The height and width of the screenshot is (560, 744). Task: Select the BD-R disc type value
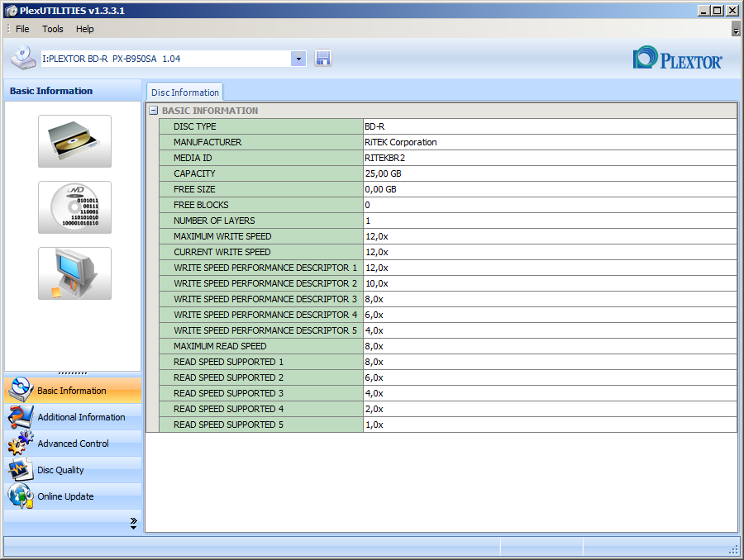pos(550,126)
